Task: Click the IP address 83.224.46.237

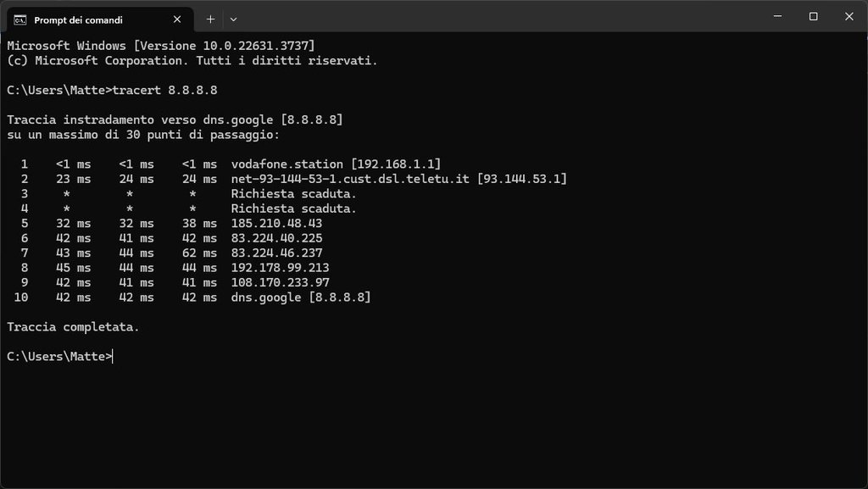Action: 277,253
